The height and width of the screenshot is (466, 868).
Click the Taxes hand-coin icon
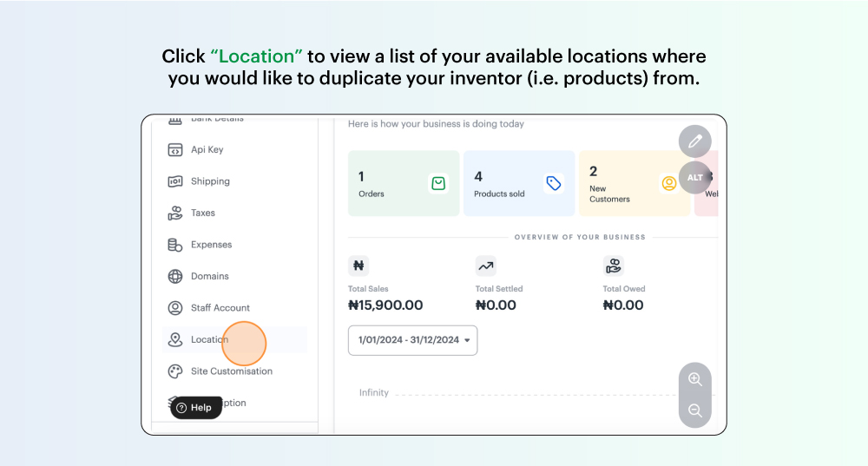[175, 213]
